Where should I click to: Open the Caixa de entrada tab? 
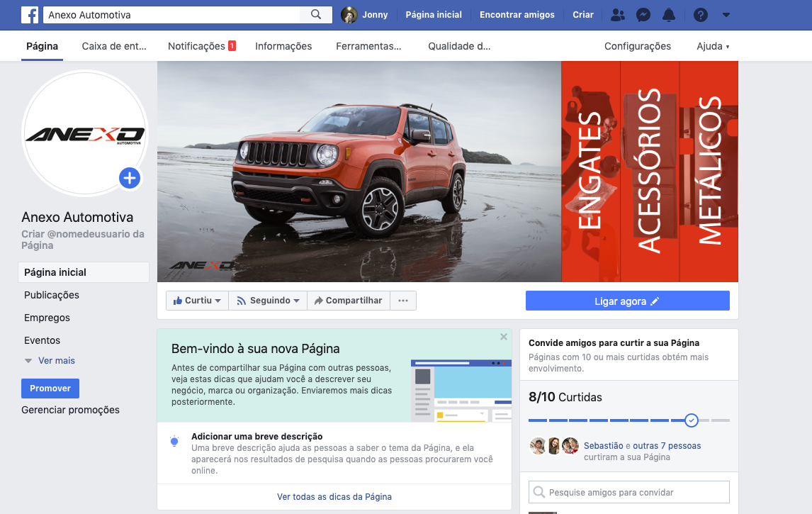coord(114,46)
